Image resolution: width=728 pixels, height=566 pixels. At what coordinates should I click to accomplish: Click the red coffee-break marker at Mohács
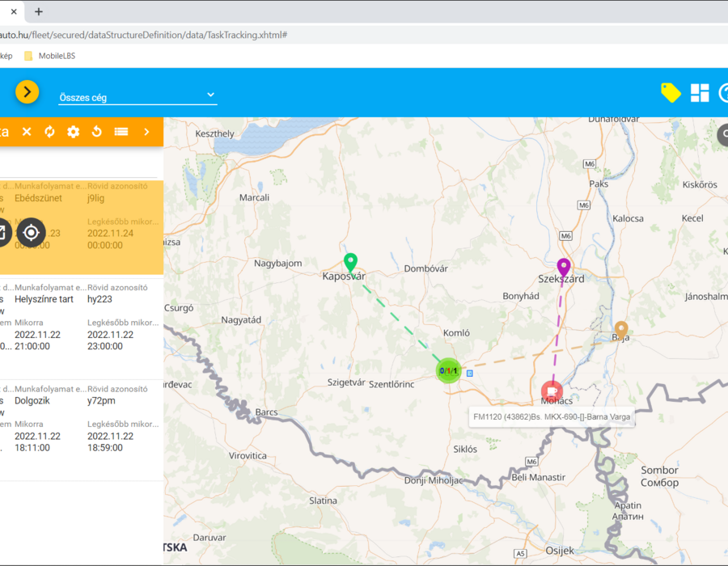[552, 392]
